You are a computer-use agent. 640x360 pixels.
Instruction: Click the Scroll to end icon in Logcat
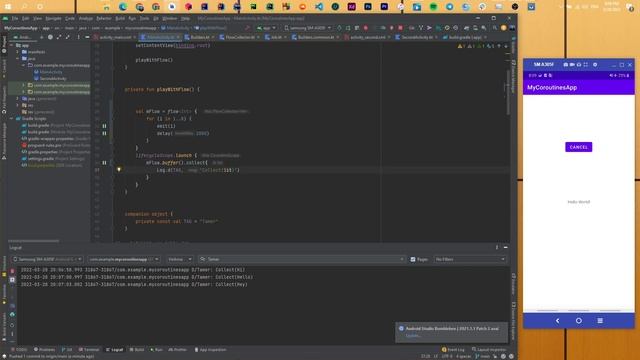tap(12, 280)
